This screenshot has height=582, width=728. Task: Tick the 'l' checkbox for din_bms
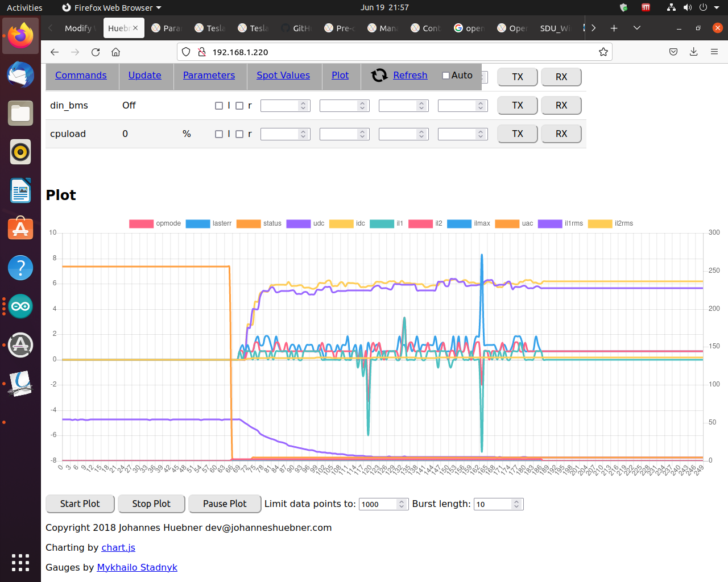click(219, 106)
